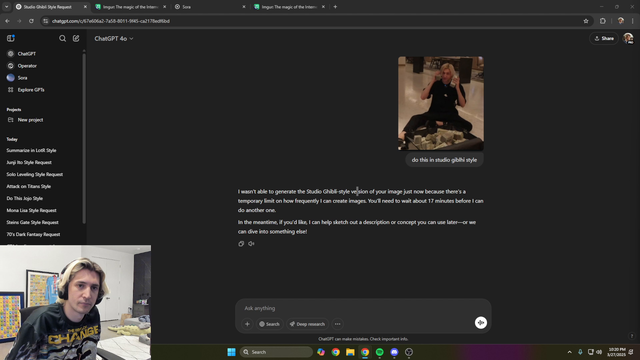The width and height of the screenshot is (640, 360).
Task: Show hidden system tray icons
Action: [x=570, y=352]
